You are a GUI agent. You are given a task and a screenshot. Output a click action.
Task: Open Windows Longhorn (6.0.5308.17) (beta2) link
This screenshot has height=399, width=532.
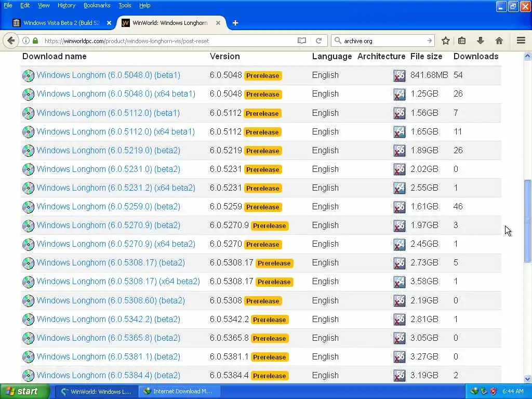point(111,262)
